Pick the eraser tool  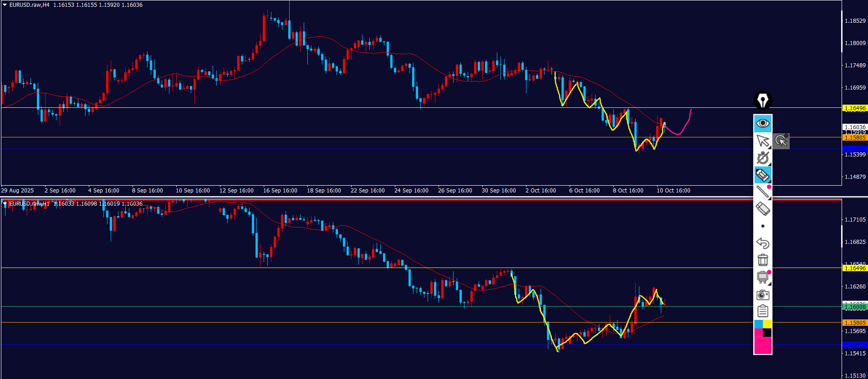[x=763, y=209]
